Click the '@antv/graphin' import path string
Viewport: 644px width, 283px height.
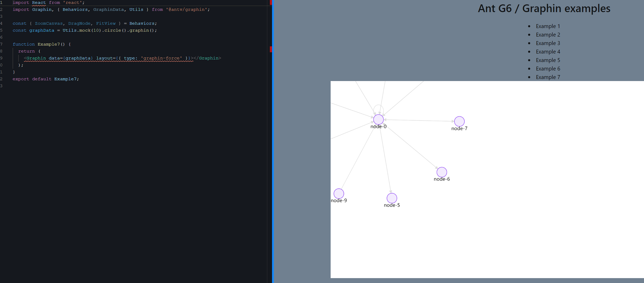(186, 9)
